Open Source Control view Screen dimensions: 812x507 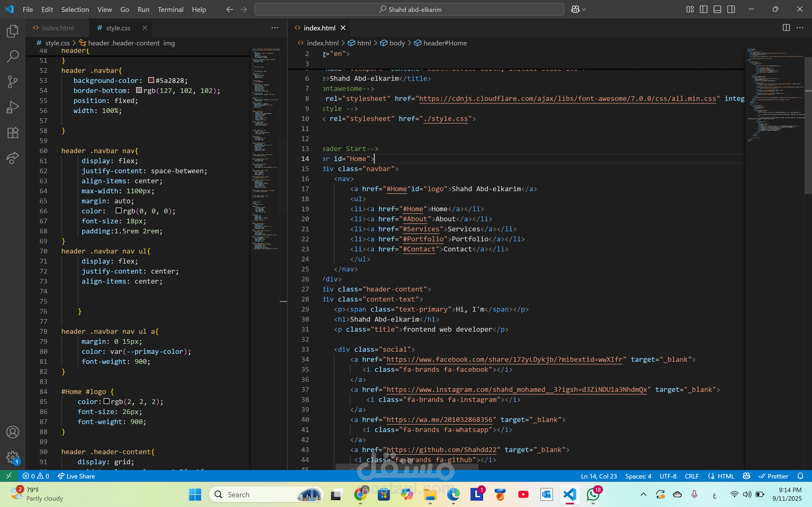pos(12,82)
